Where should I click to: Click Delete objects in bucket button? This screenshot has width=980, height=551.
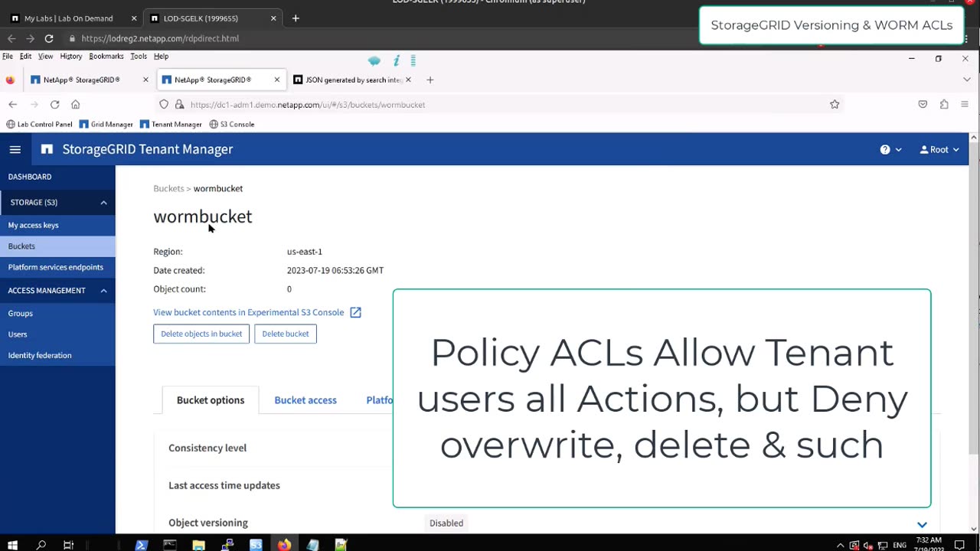click(x=201, y=334)
